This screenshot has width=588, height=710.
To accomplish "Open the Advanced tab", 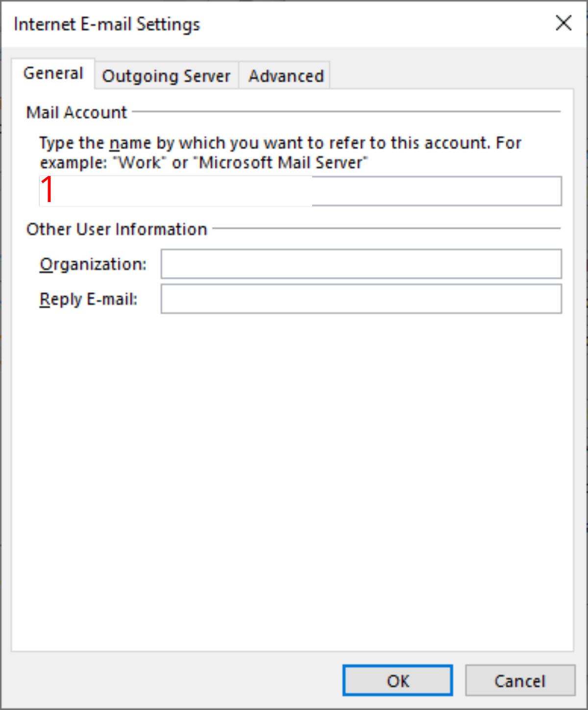I will pyautogui.click(x=286, y=76).
